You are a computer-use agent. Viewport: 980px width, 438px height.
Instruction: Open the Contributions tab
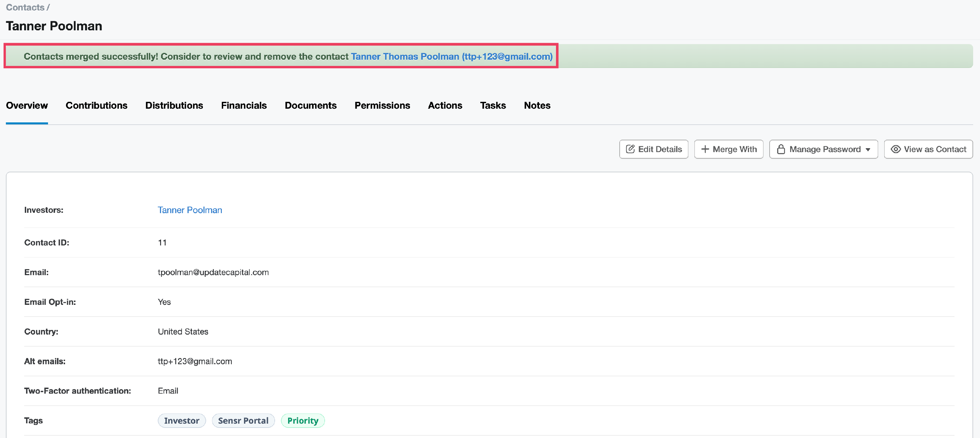[96, 105]
